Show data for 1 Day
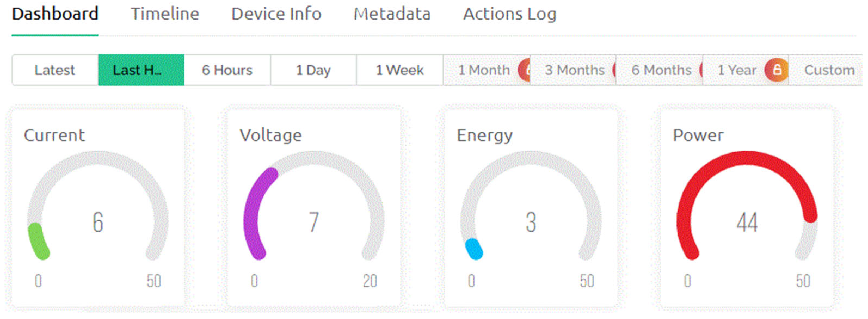Viewport: 868px width, 319px height. 313,70
